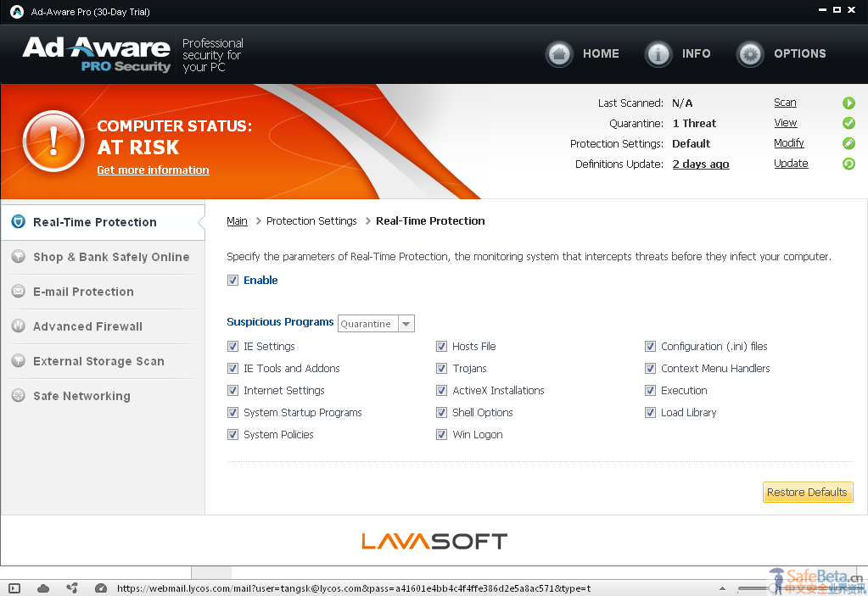Click the webmail.lycos.com URL in status bar
The image size is (868, 596).
[x=354, y=589]
